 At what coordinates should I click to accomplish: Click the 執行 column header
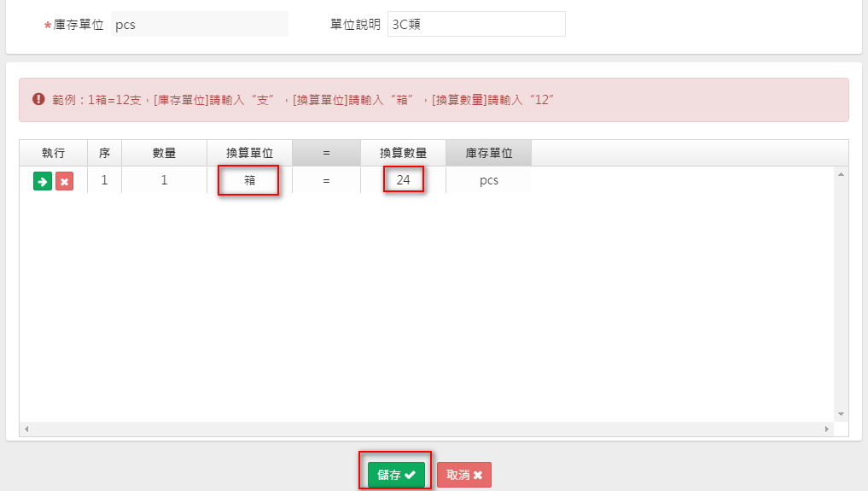coord(53,153)
